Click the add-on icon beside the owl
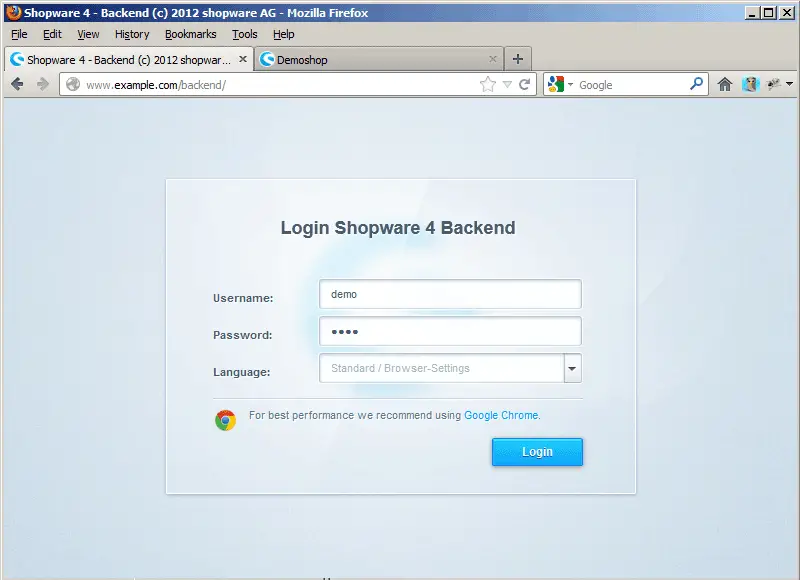Image resolution: width=800 pixels, height=580 pixels. tap(774, 84)
